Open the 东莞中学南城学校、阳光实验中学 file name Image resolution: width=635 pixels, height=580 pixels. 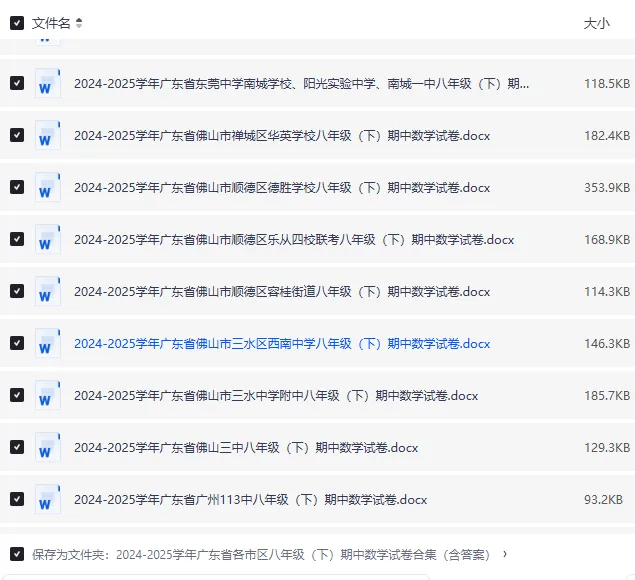click(301, 83)
